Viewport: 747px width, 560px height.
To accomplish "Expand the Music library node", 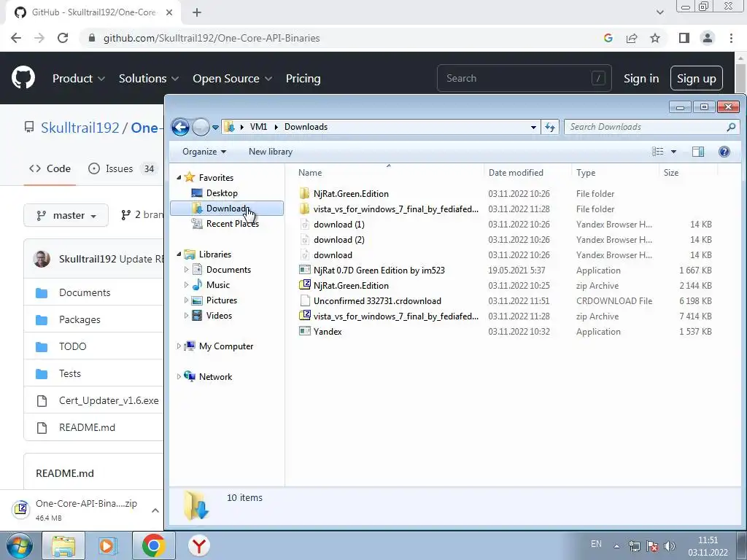I will [x=186, y=285].
